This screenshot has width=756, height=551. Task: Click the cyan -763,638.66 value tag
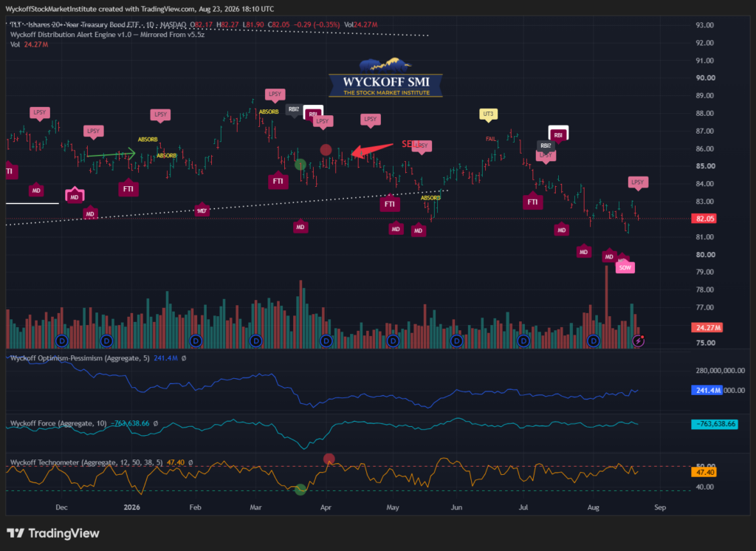coord(715,424)
